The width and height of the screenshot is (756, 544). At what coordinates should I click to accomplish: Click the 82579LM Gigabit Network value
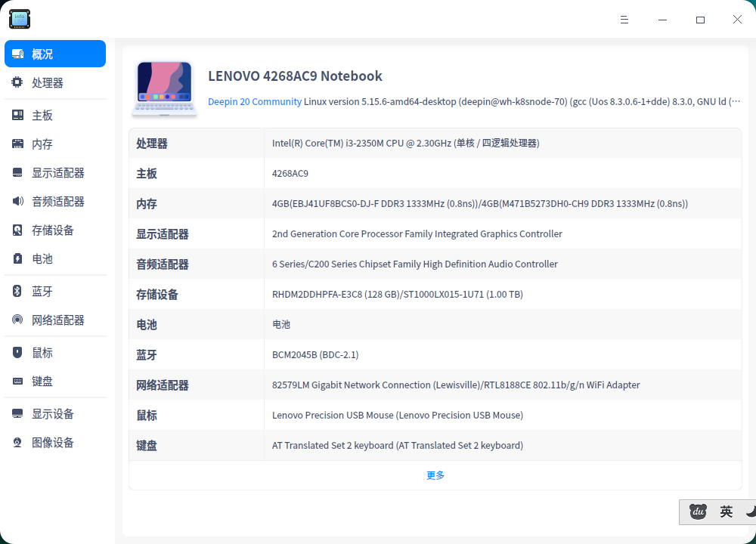coord(456,385)
